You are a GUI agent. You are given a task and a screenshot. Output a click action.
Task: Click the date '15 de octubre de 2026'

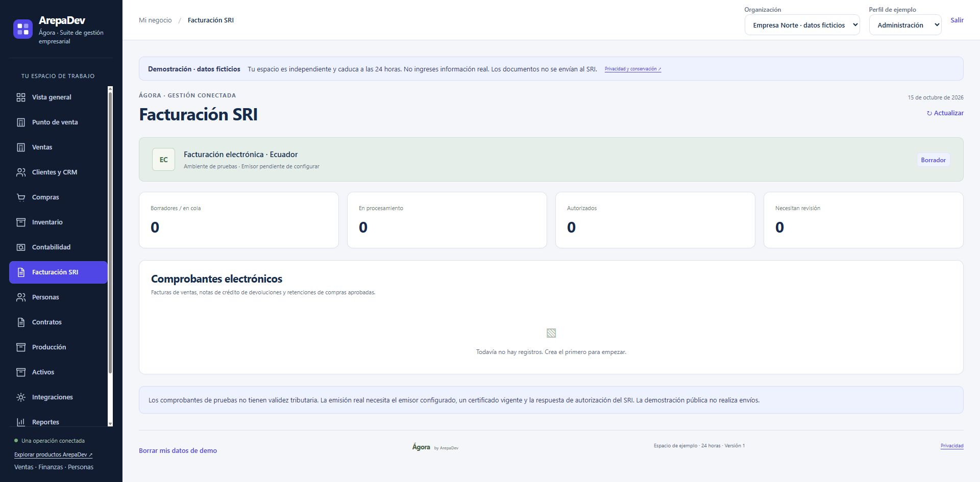pos(936,97)
